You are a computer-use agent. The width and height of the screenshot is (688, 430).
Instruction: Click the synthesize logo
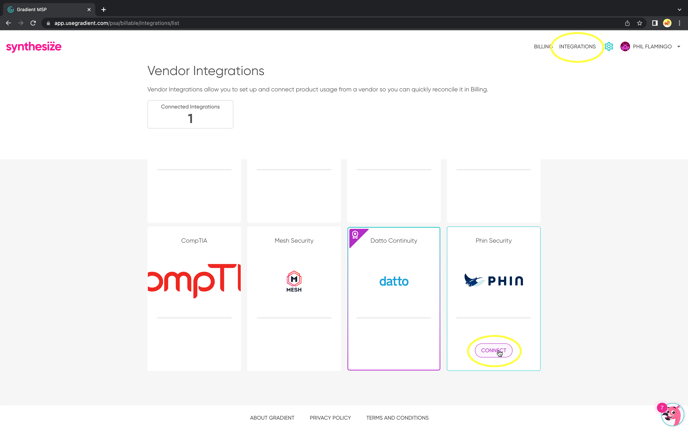click(34, 47)
